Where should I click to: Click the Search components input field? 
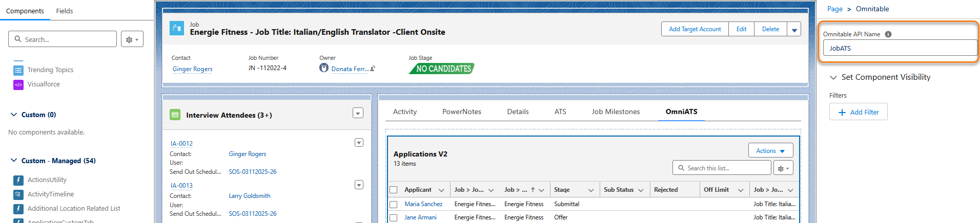coord(63,39)
